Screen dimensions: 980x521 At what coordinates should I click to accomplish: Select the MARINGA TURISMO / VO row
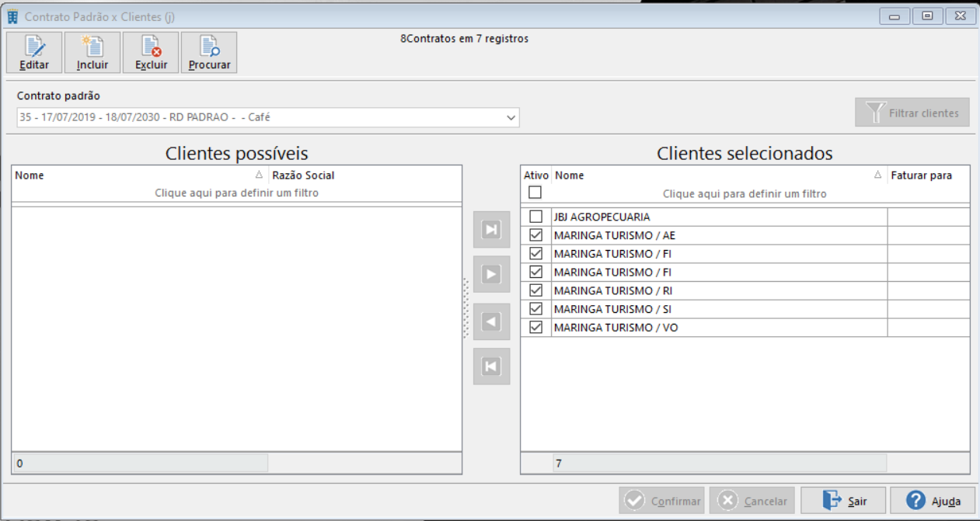[745, 328]
